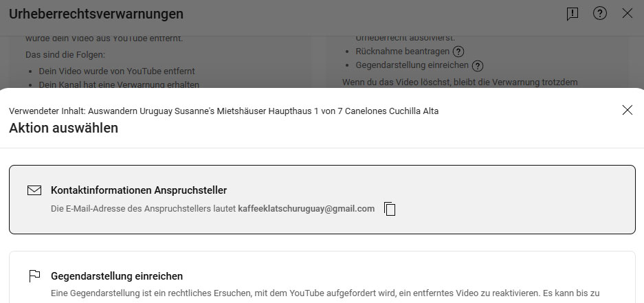Image resolution: width=644 pixels, height=303 pixels.
Task: Open the help icon in top header
Action: [600, 14]
